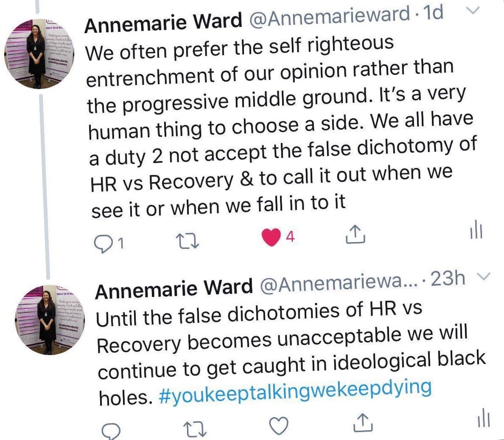Open the truncated @Annemariewa... handle on second tweet

point(339,282)
